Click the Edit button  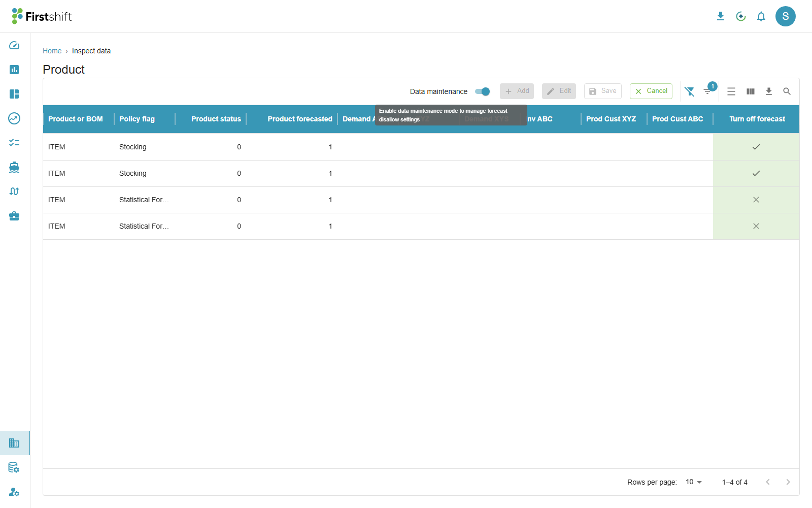[559, 91]
